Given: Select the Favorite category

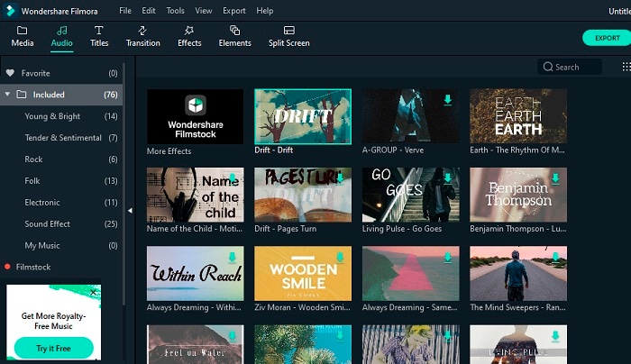Looking at the screenshot, I should click(61, 73).
